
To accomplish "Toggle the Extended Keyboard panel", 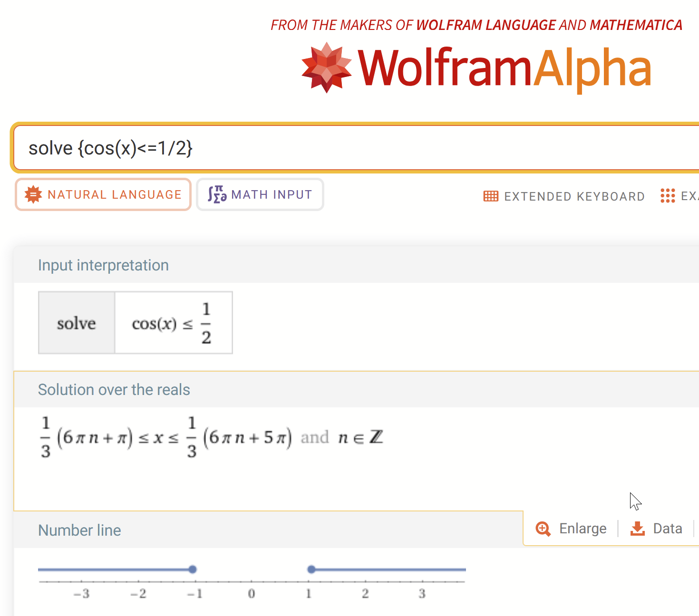I will (564, 196).
